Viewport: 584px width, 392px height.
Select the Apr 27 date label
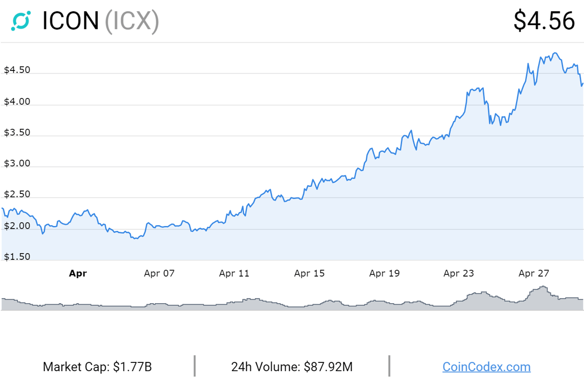pos(534,274)
